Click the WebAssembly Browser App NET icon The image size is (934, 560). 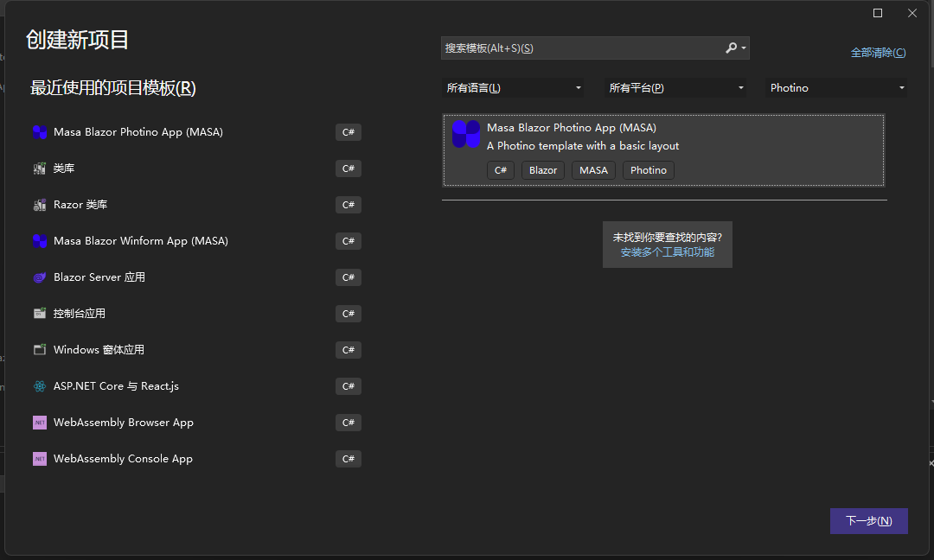(x=40, y=422)
